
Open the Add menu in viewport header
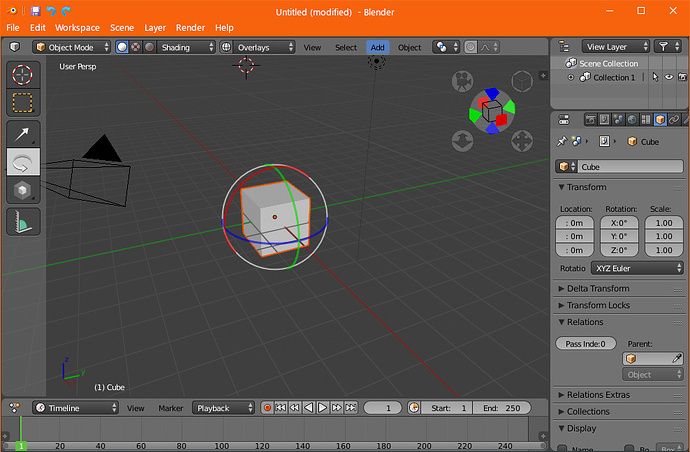(377, 47)
